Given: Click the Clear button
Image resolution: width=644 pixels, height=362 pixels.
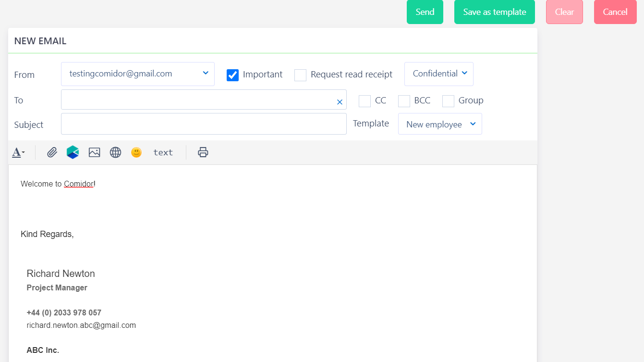Looking at the screenshot, I should (x=564, y=12).
